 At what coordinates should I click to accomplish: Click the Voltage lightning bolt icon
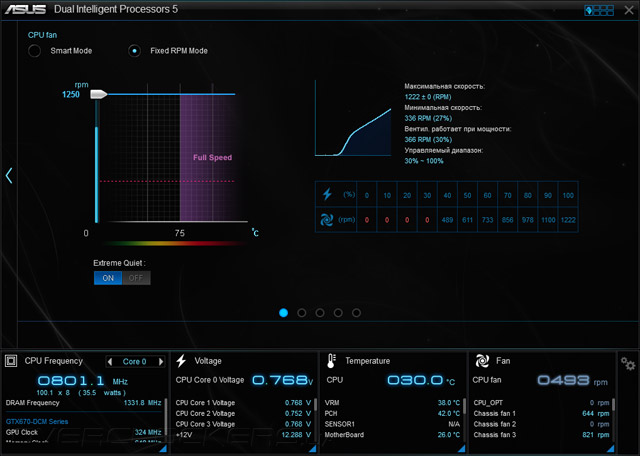coord(181,361)
